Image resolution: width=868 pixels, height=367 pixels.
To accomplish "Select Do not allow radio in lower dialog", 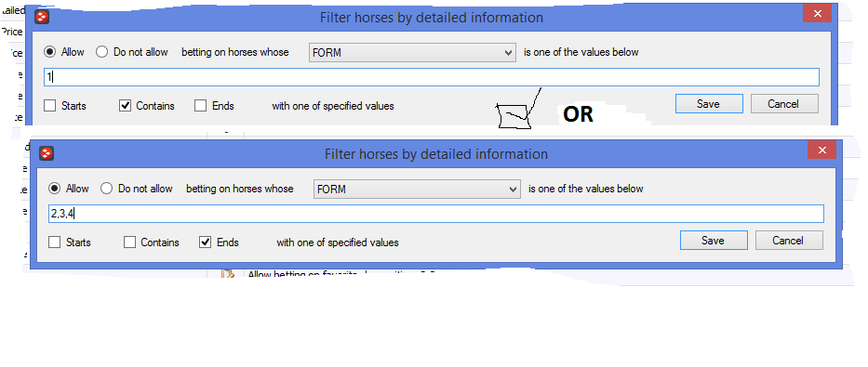I will 106,189.
